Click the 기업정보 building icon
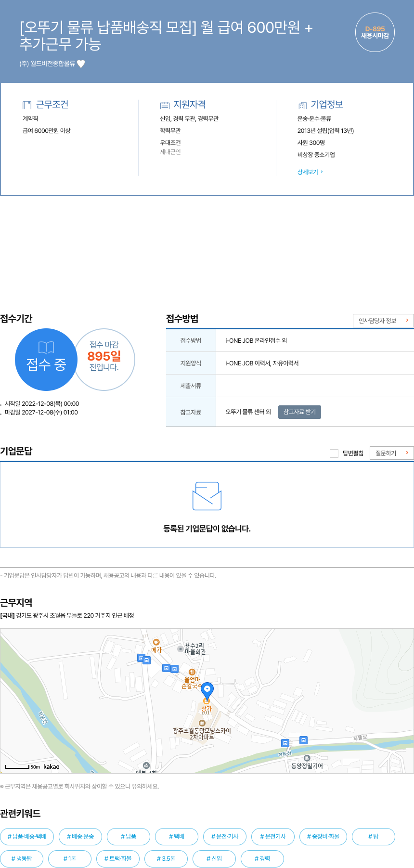 point(302,105)
